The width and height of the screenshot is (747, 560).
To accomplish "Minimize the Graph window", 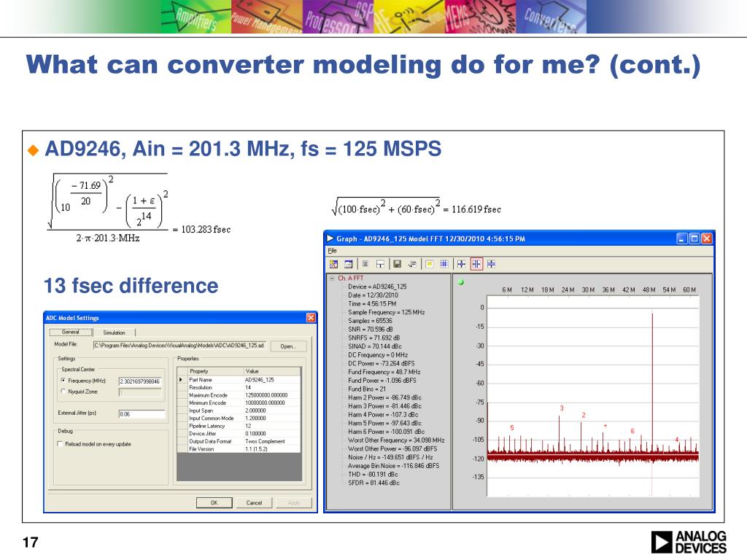I will pos(682,238).
